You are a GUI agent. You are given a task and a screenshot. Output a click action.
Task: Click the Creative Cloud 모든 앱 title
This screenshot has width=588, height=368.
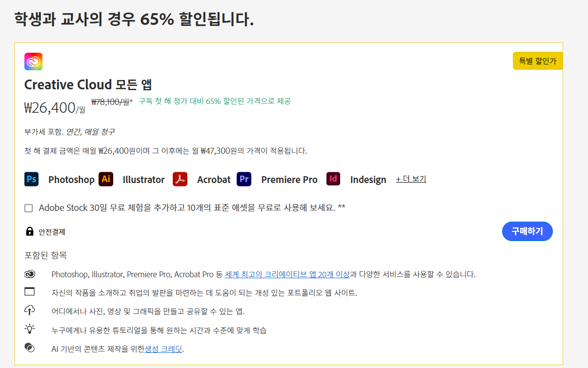88,84
